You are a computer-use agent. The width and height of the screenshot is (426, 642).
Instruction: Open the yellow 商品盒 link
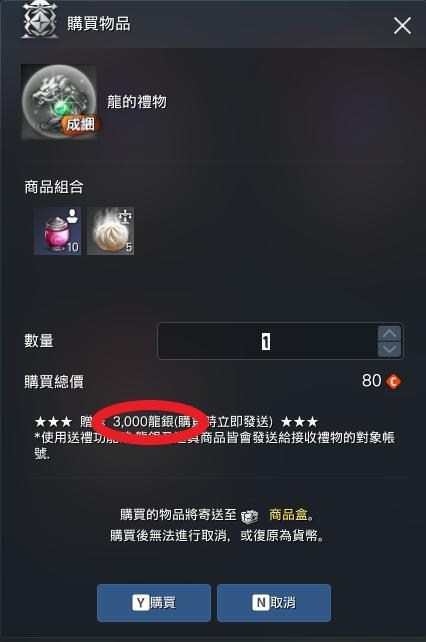[x=291, y=515]
